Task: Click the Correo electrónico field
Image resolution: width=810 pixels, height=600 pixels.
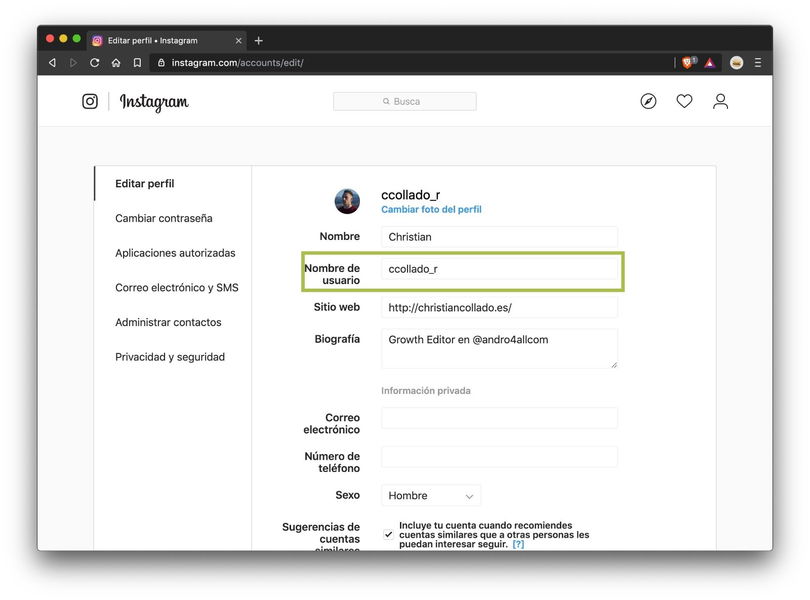Action: 500,418
